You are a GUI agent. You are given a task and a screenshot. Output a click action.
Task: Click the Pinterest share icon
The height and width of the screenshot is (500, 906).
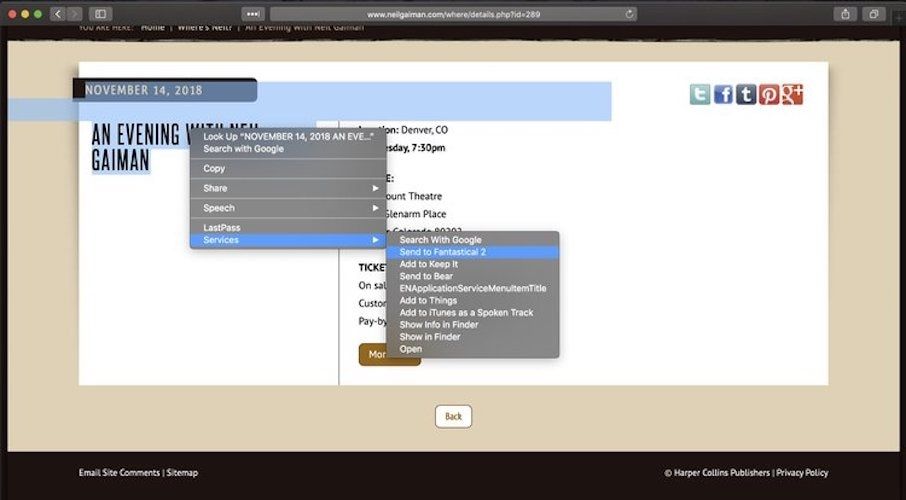point(769,94)
